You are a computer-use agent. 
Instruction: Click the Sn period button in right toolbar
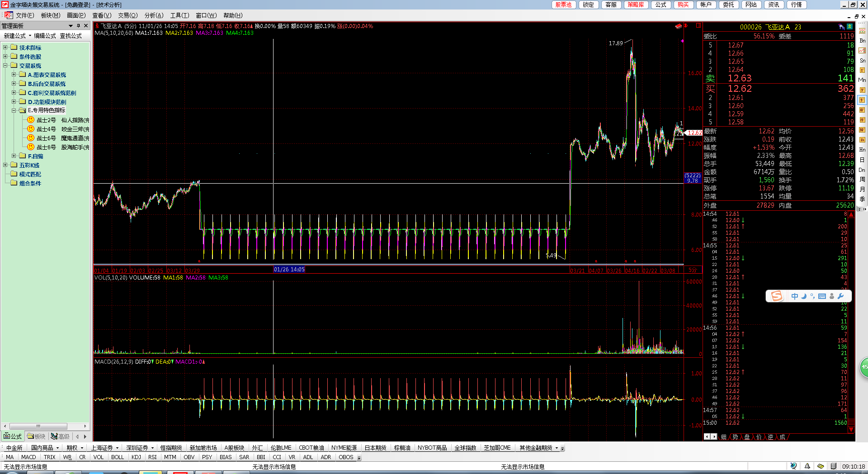[862, 60]
